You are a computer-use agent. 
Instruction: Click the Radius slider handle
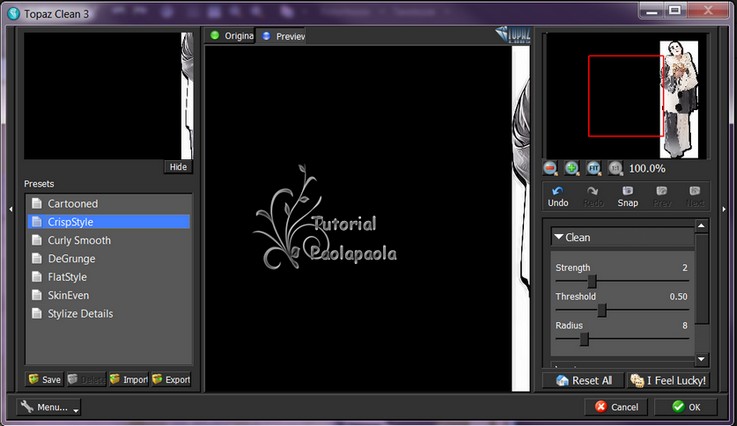584,339
